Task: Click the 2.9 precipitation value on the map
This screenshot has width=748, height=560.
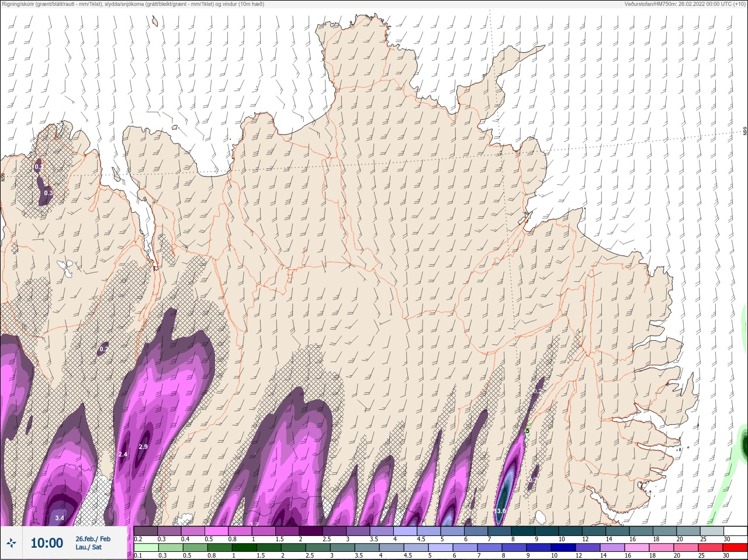Action: tap(143, 447)
